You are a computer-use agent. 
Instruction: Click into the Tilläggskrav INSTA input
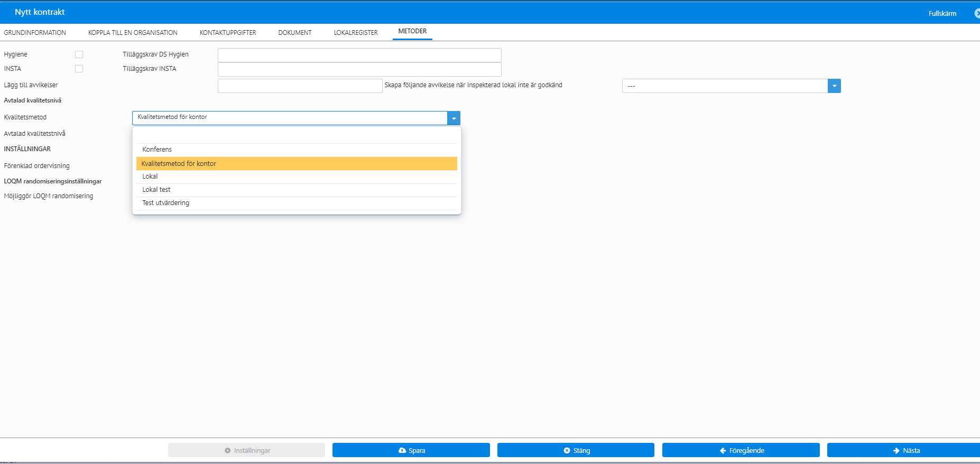(359, 69)
